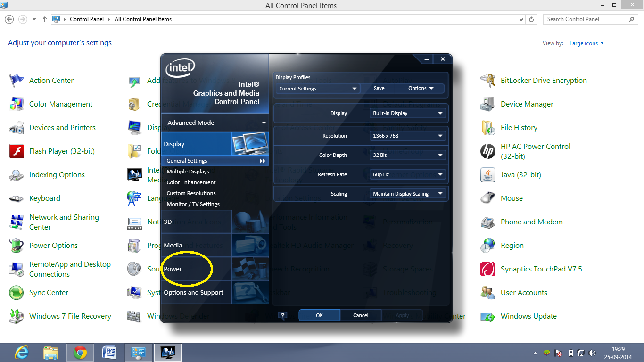Open the Keyboard item in Control Panel
The width and height of the screenshot is (644, 362).
coord(34,198)
